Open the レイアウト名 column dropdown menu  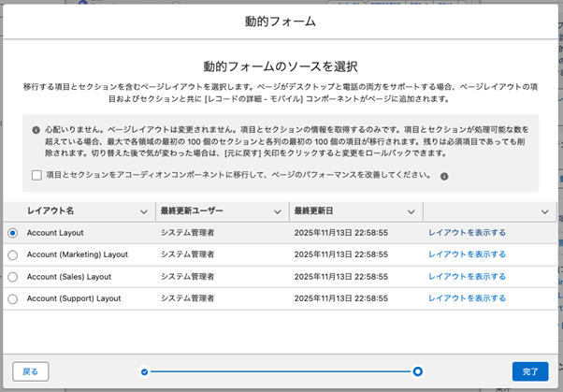(x=143, y=211)
